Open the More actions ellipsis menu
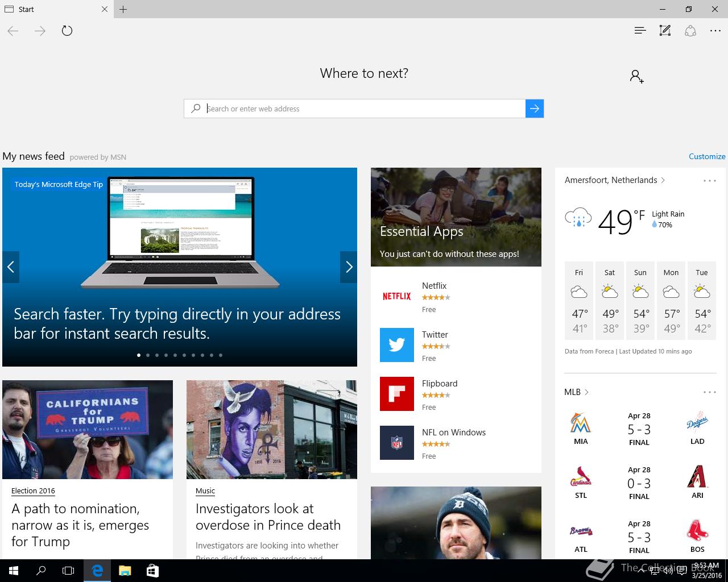This screenshot has width=728, height=582. tap(715, 31)
